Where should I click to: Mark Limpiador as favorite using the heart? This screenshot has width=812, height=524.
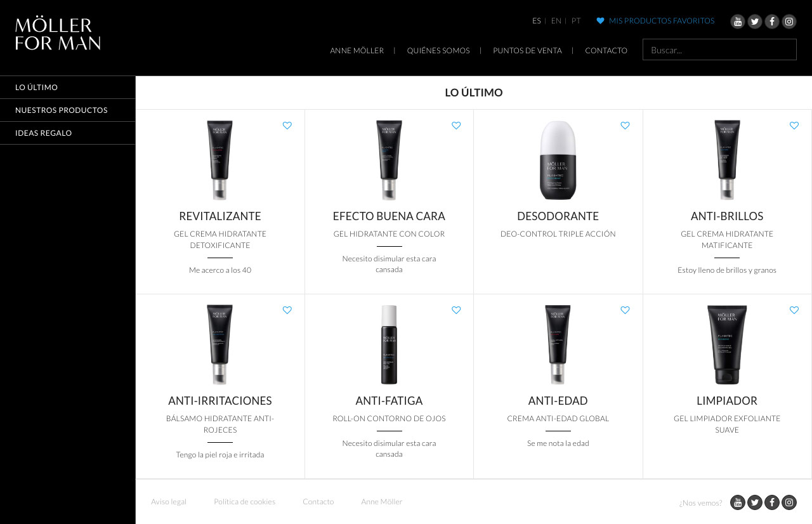tap(794, 310)
